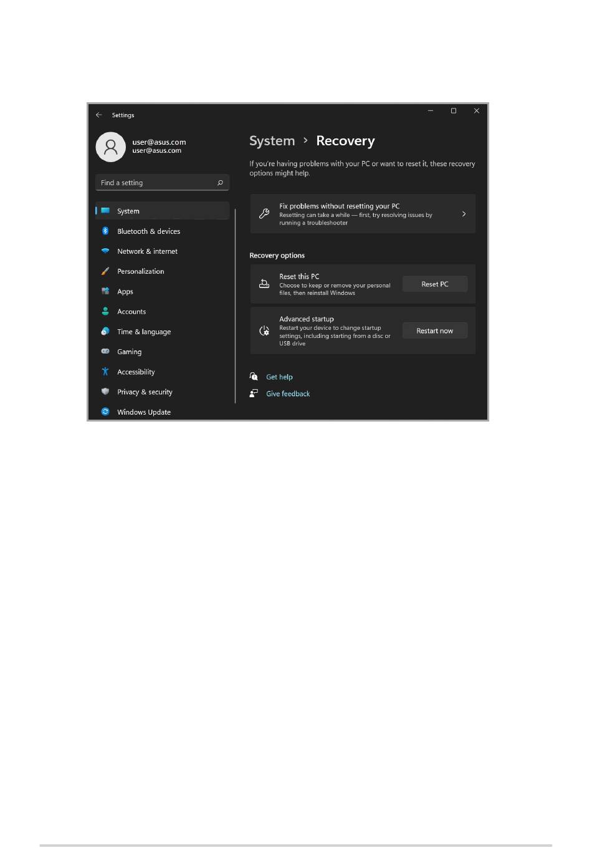The height and width of the screenshot is (868, 592).
Task: Select the Personalization paintbrush icon
Action: (105, 271)
